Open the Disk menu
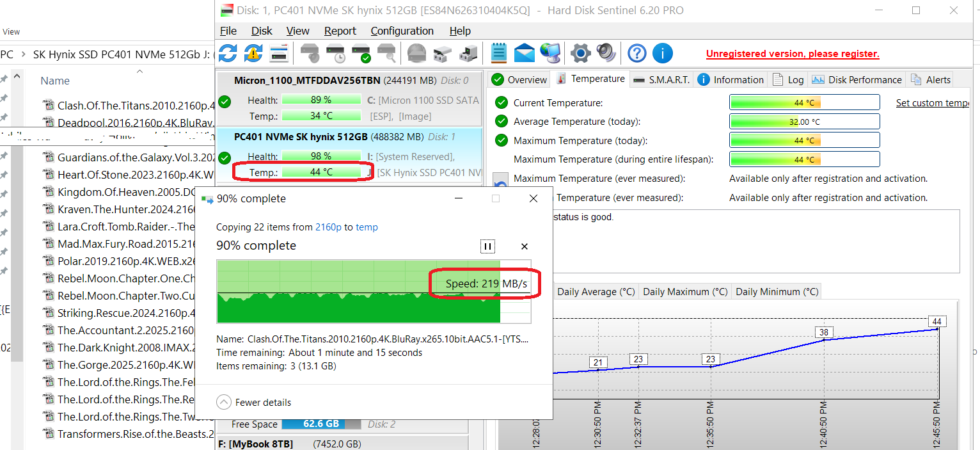This screenshot has height=450, width=980. click(262, 31)
